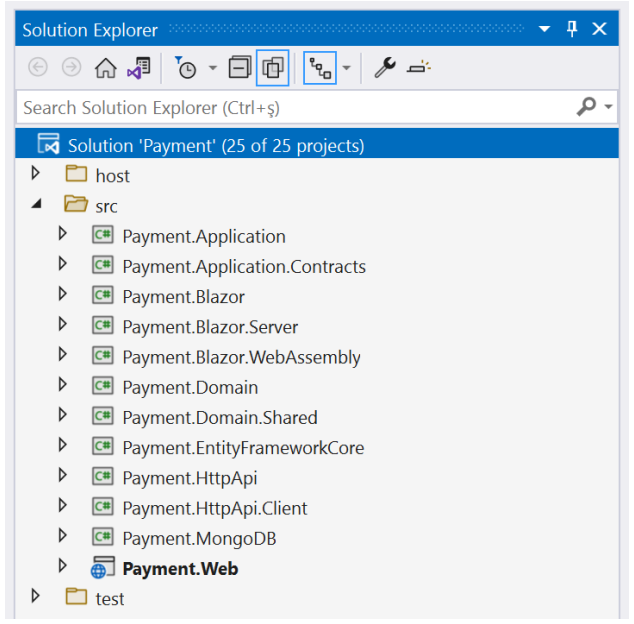Open Solution Explorer window position menu

545,29
